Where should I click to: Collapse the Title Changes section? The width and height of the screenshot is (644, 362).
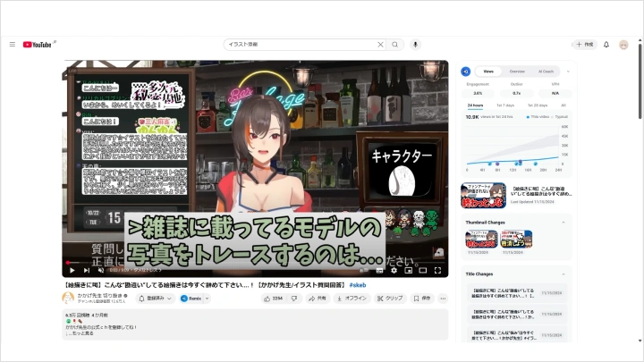click(x=563, y=274)
